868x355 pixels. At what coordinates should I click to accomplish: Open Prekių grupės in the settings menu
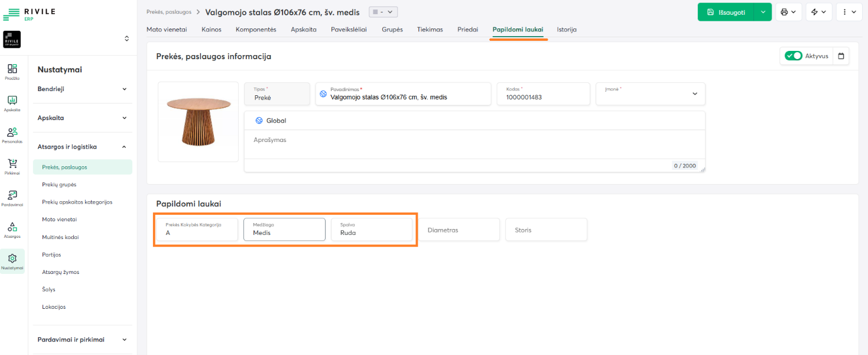tap(59, 185)
